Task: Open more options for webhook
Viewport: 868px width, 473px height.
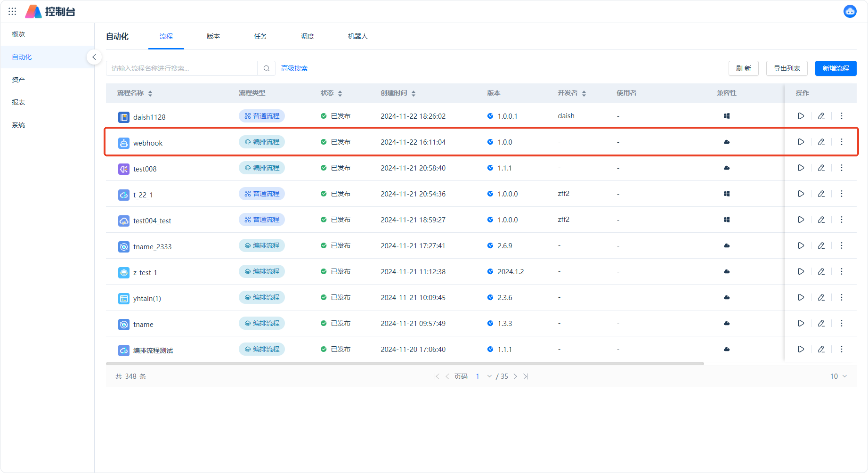Action: click(842, 142)
